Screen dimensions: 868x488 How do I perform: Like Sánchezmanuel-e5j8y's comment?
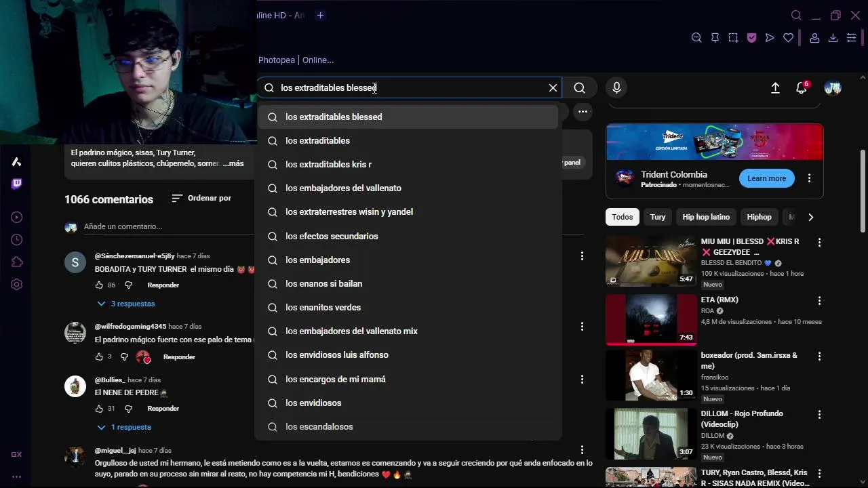[99, 285]
